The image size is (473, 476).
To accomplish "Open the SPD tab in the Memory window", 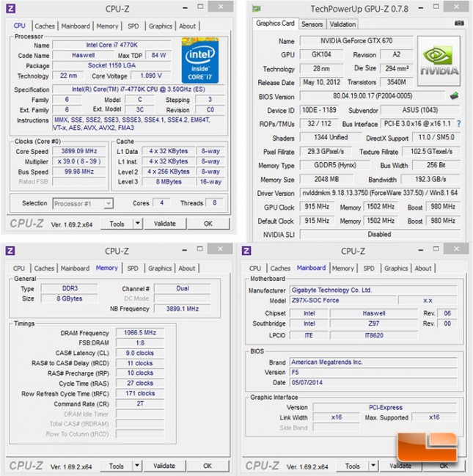I will 133,268.
